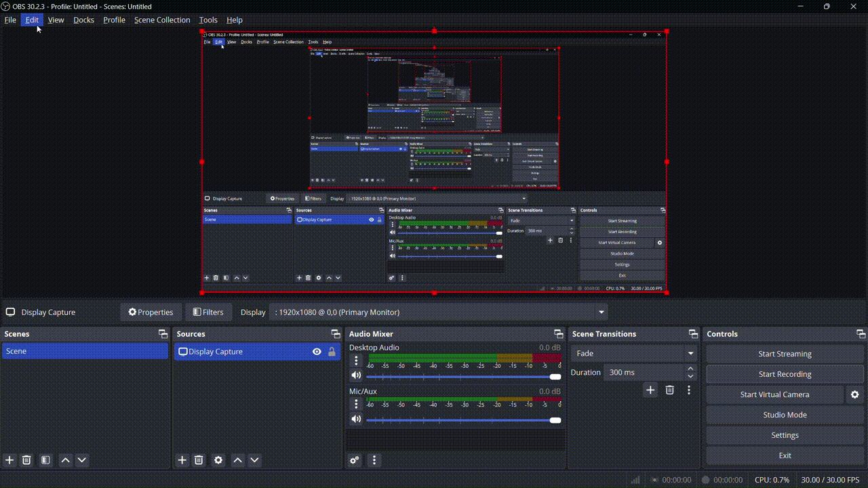
Task: Move scene down arrow in Scenes dock
Action: point(82,460)
